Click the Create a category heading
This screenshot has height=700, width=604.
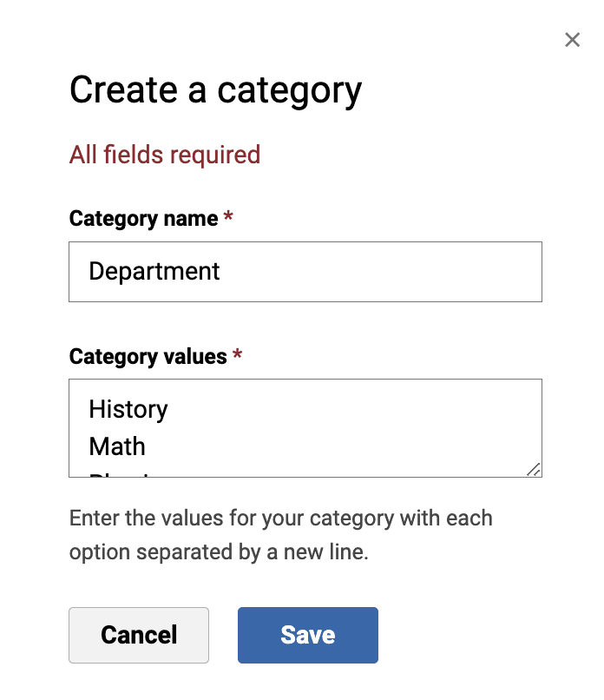click(215, 90)
